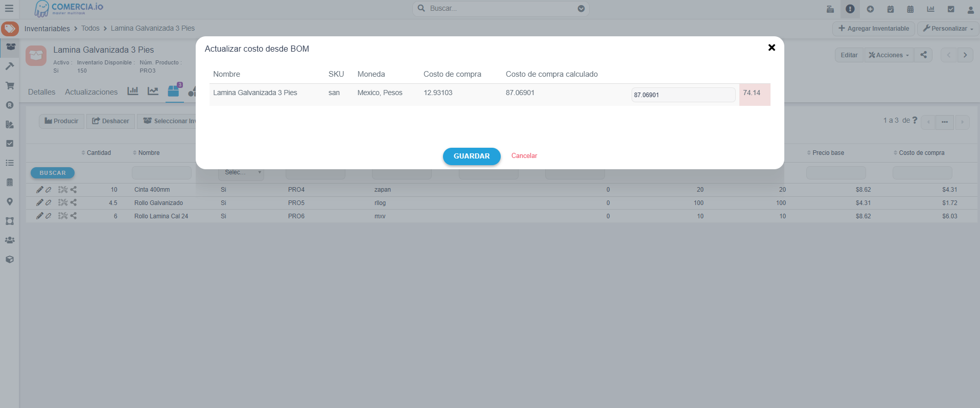Click Agregar Inventariable button

(x=874, y=29)
